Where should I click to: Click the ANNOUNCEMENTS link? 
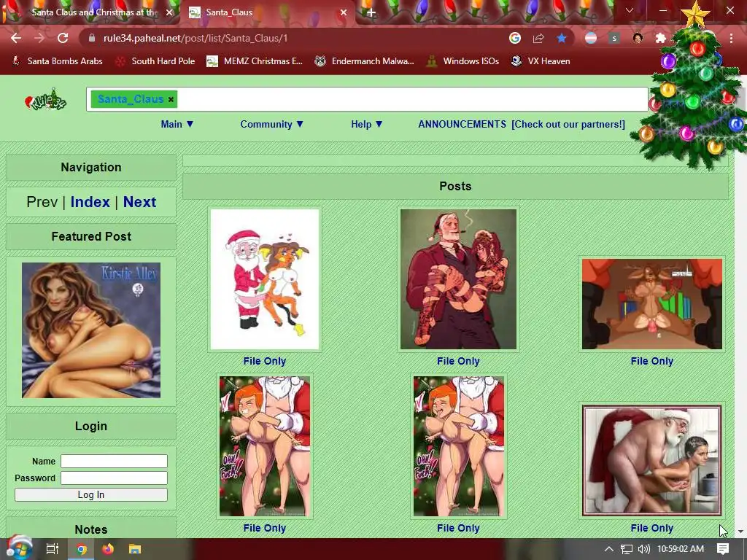tap(462, 124)
